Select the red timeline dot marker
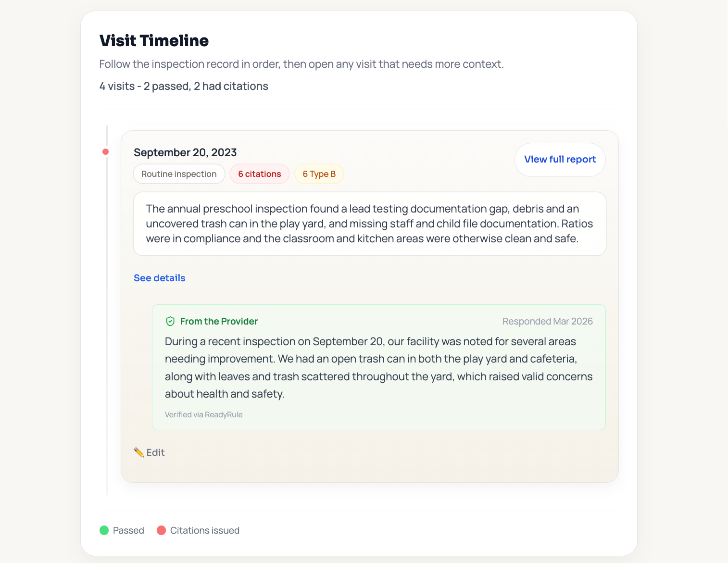 coord(106,151)
